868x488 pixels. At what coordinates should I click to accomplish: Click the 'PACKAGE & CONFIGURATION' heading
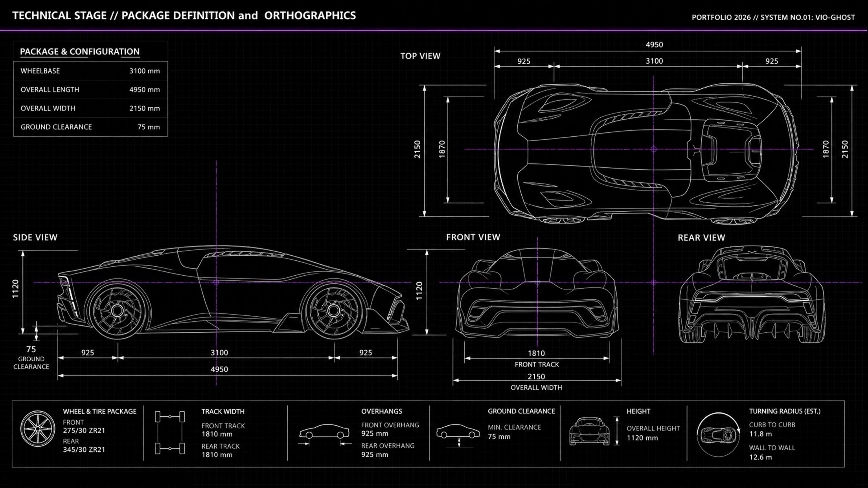point(80,51)
